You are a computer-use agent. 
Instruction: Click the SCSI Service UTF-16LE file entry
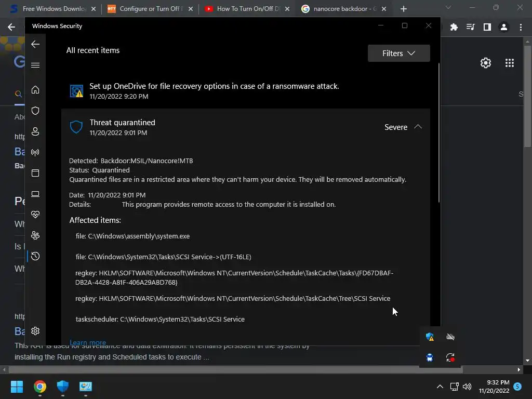click(164, 257)
